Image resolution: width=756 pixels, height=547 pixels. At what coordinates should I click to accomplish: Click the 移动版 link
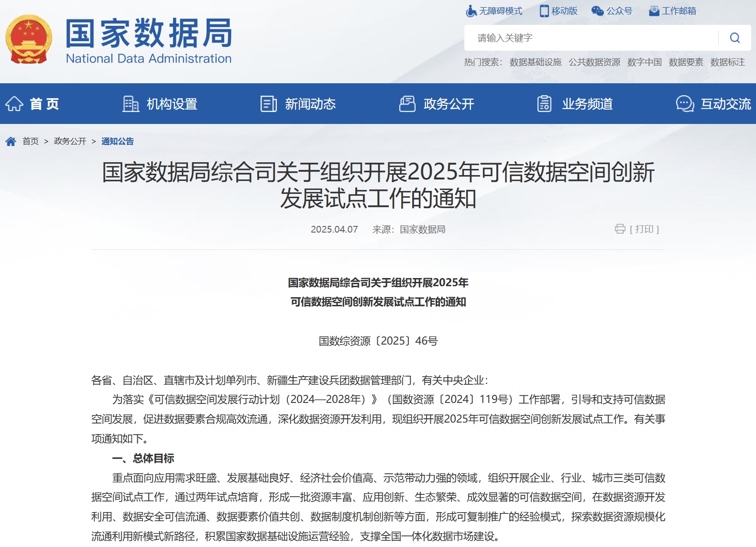tap(564, 11)
